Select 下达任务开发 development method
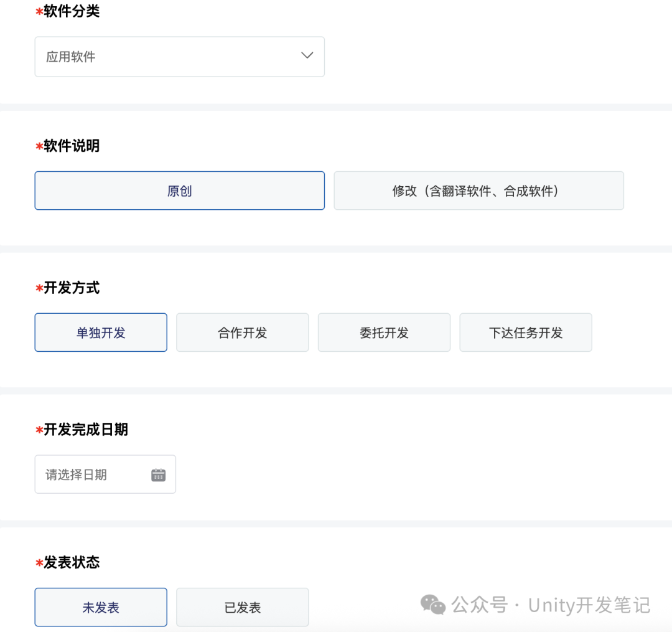Viewport: 672px width, 632px height. point(526,333)
